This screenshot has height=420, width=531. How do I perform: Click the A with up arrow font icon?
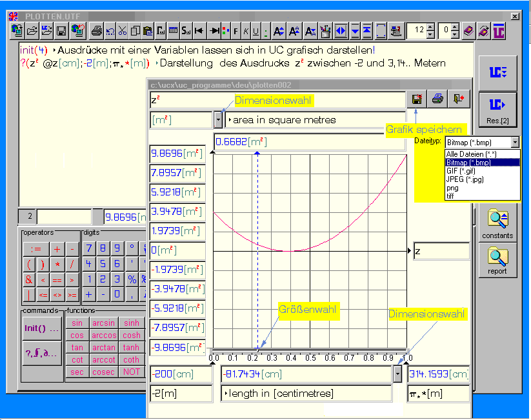pyautogui.click(x=294, y=31)
